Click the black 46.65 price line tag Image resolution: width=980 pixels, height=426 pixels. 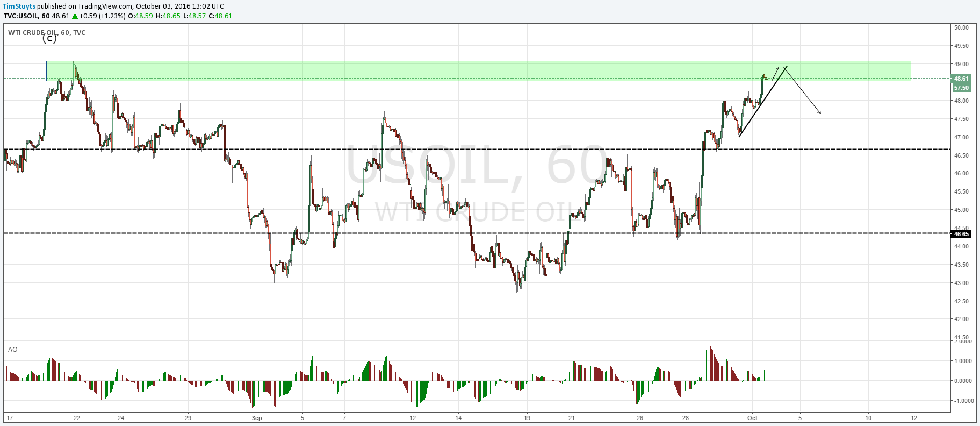[x=961, y=234]
